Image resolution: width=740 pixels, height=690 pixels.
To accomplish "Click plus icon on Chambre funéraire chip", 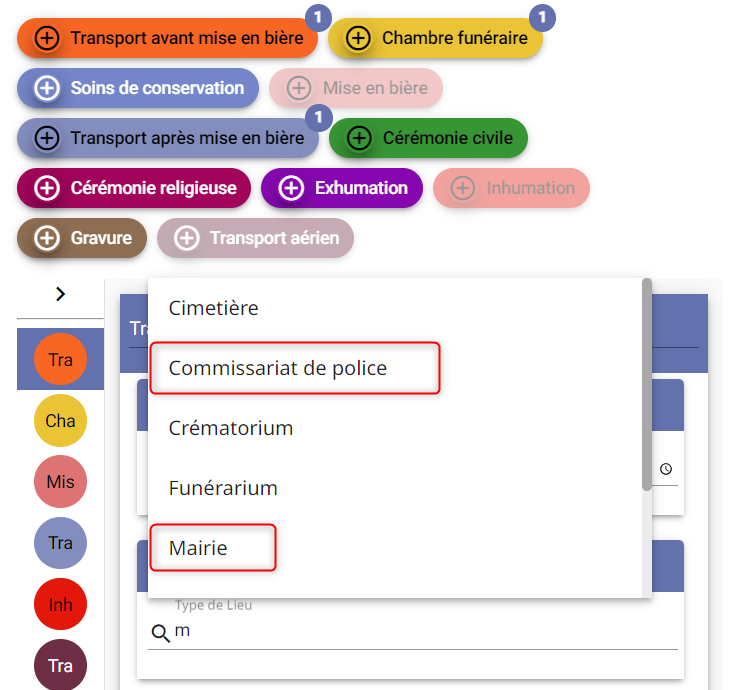I will (358, 38).
